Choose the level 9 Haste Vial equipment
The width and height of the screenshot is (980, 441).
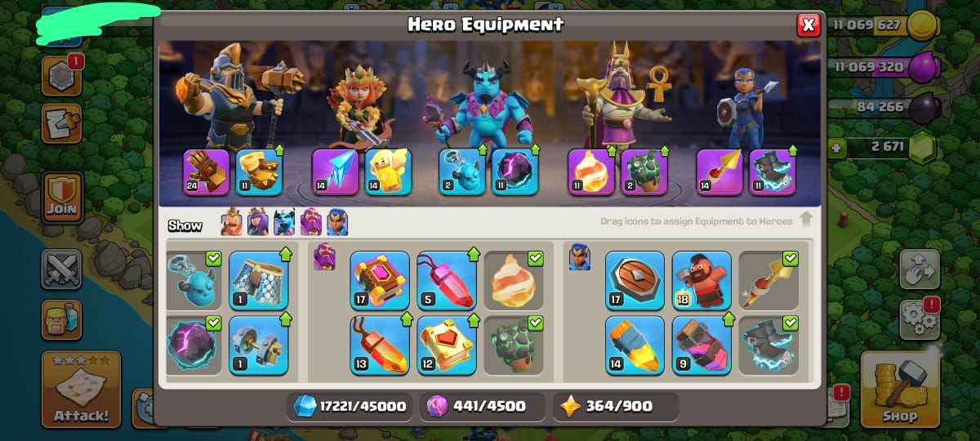[x=702, y=345]
